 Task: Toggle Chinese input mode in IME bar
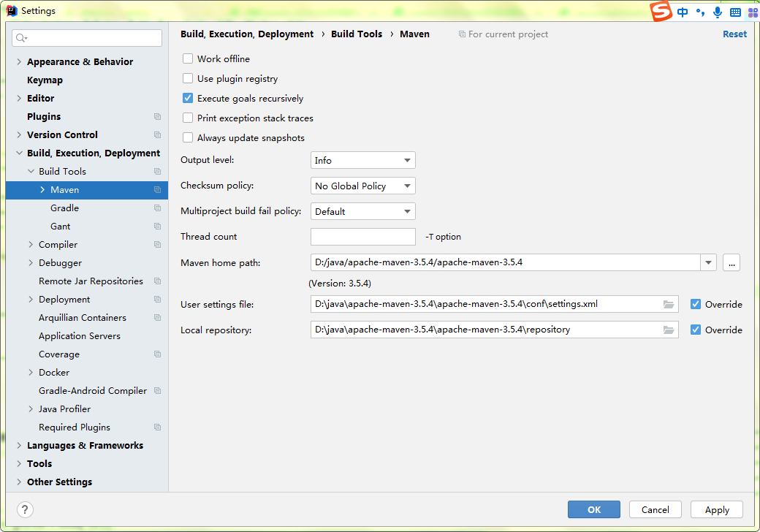tap(683, 12)
